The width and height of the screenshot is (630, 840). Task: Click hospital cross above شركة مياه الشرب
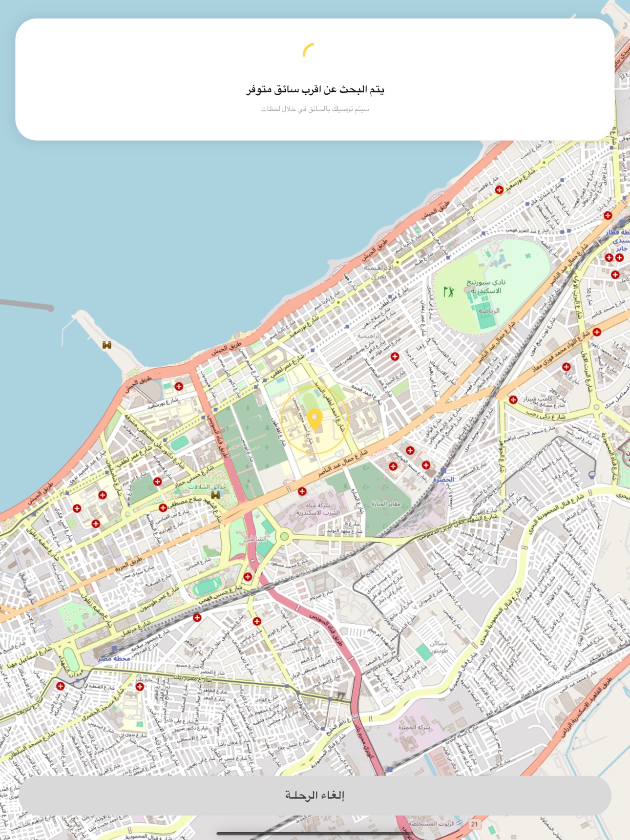(302, 491)
